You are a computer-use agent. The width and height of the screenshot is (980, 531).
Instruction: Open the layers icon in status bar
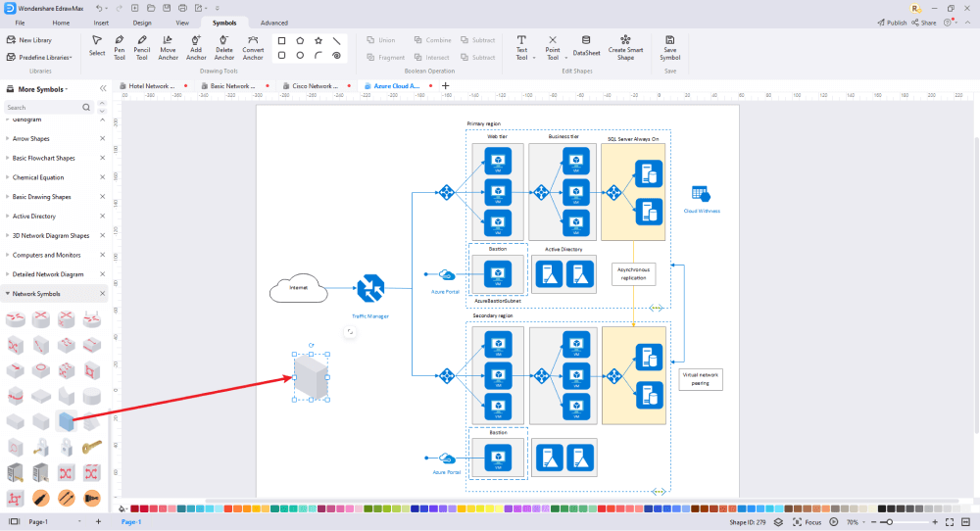point(778,522)
